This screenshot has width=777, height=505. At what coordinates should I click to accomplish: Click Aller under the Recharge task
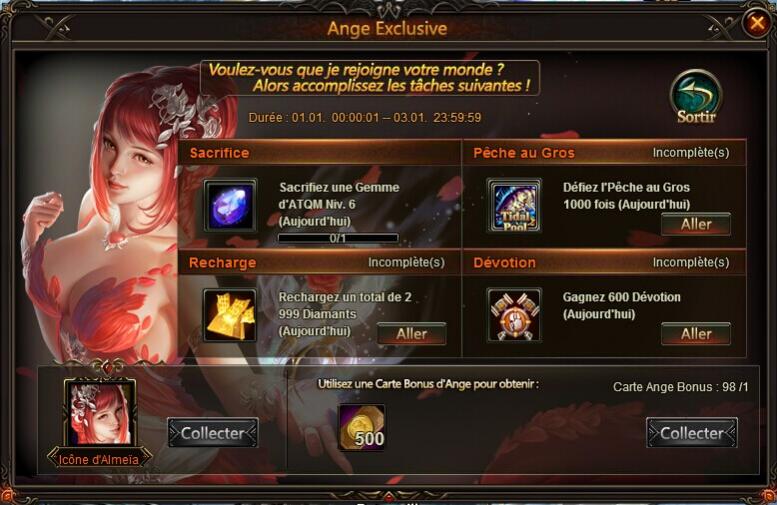[411, 334]
